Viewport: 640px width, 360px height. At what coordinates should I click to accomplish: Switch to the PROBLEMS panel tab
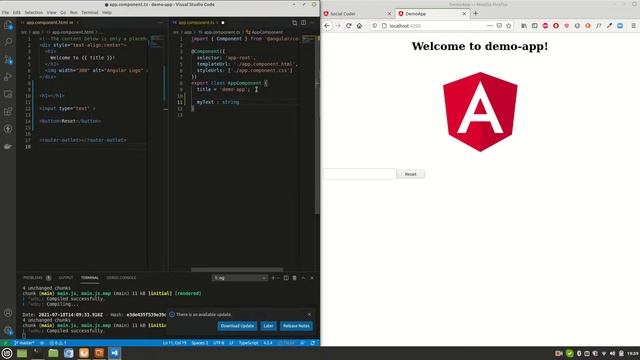click(x=33, y=278)
